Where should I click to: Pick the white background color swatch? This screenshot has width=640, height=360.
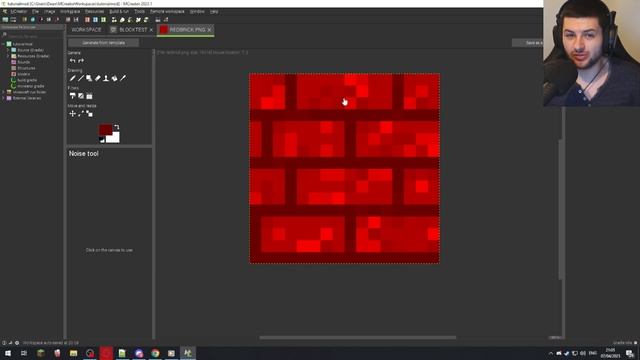(114, 138)
